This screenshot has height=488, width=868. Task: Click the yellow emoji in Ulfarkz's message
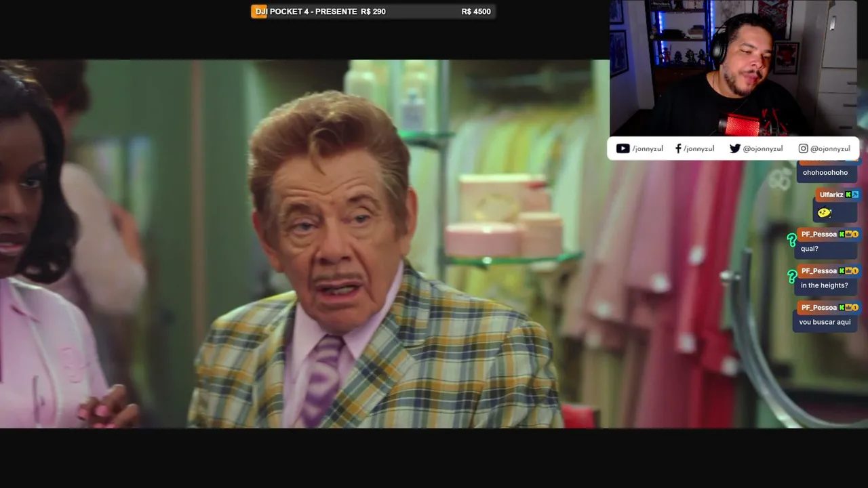(x=824, y=213)
